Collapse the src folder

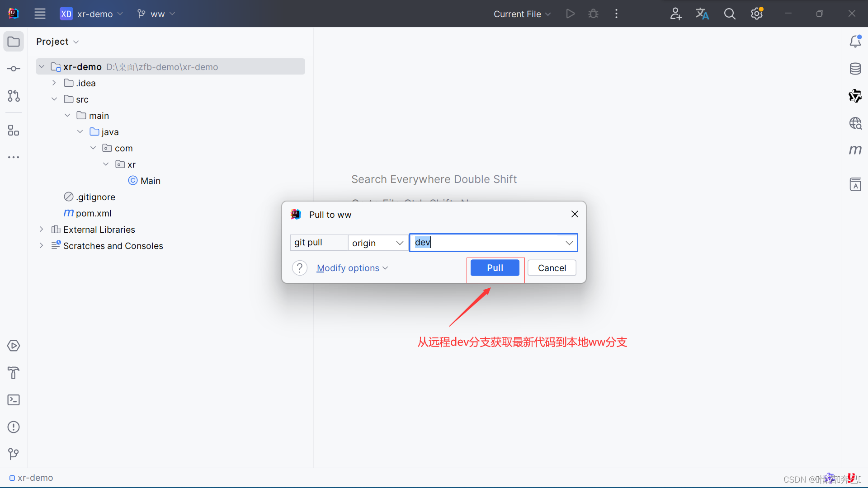54,99
